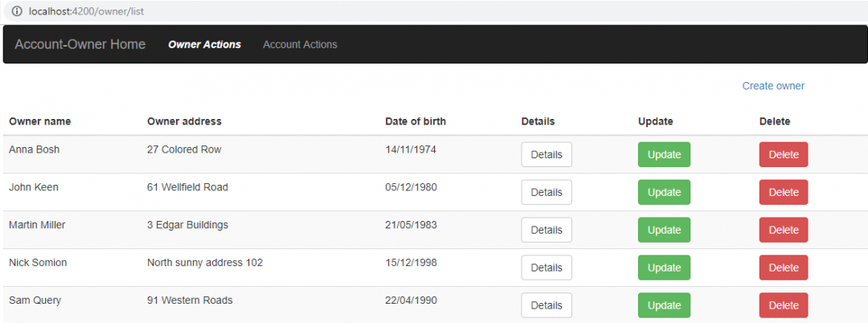Click birth date 22/04/1990
The image size is (868, 323).
[411, 301]
